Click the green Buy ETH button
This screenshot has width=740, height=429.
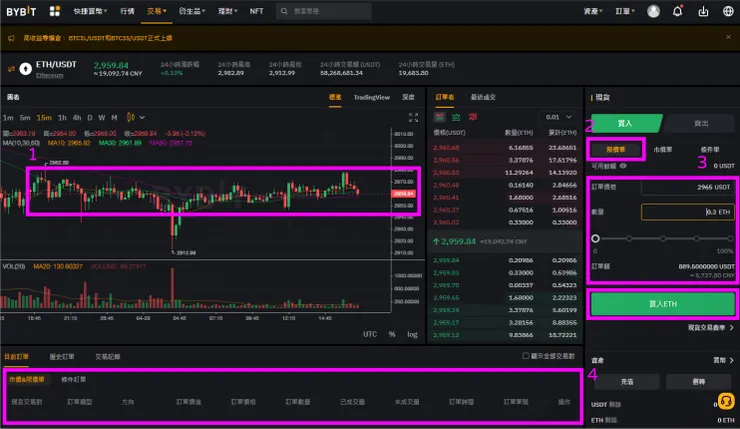pyautogui.click(x=663, y=304)
